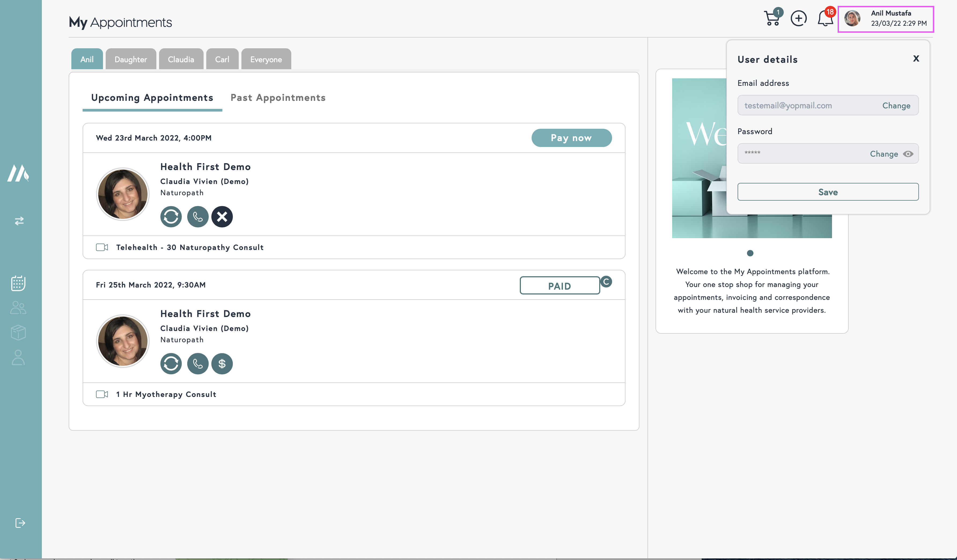Open notifications bell with 18 badge
Viewport: 957px width, 560px height.
coord(825,18)
